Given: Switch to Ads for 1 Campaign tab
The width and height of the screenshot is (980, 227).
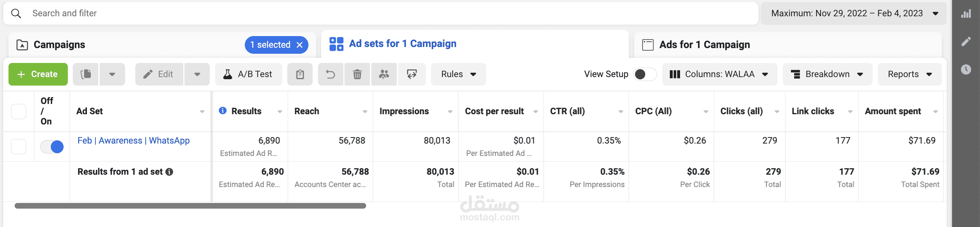Looking at the screenshot, I should pos(704,45).
